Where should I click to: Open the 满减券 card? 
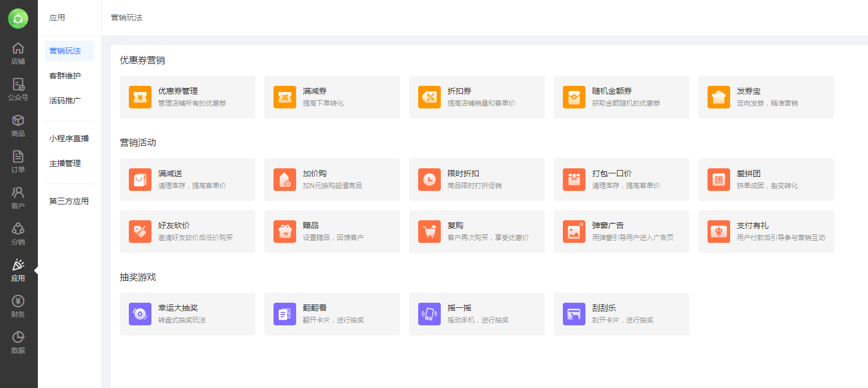pyautogui.click(x=332, y=97)
